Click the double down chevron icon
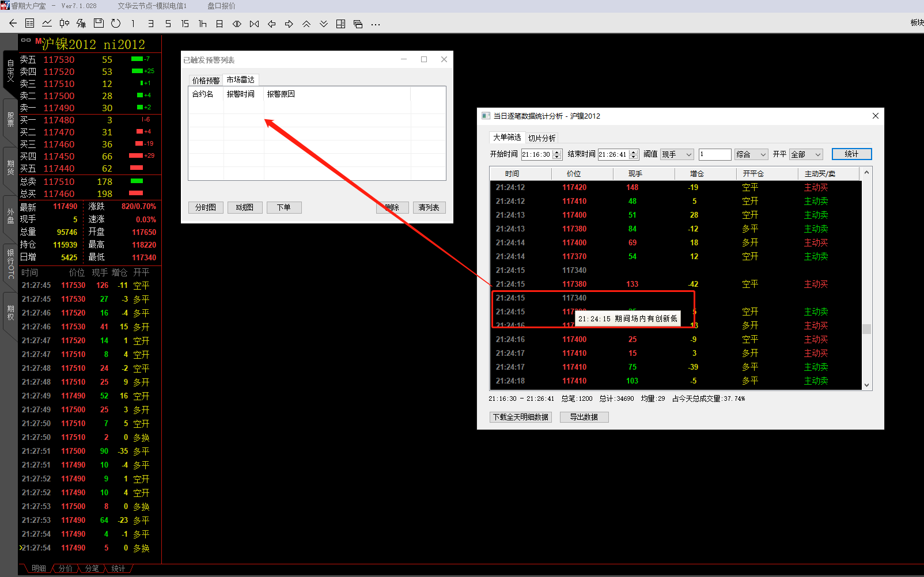924x577 pixels. pos(324,24)
